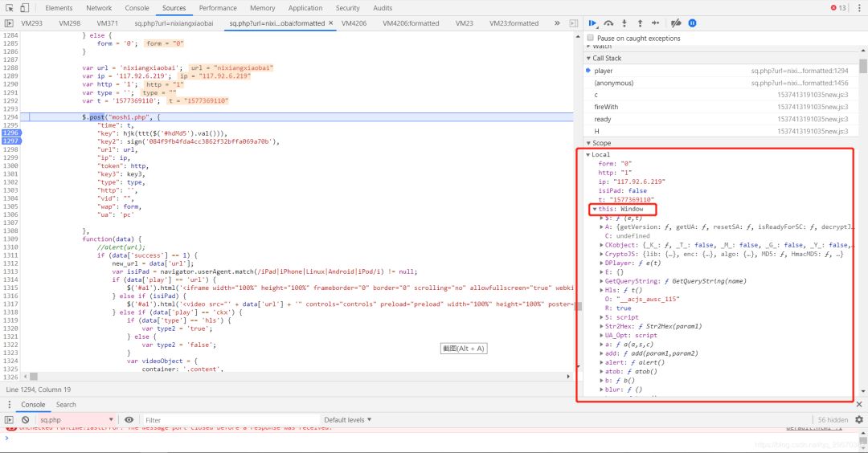
Task: Step out of current function
Action: tap(640, 23)
